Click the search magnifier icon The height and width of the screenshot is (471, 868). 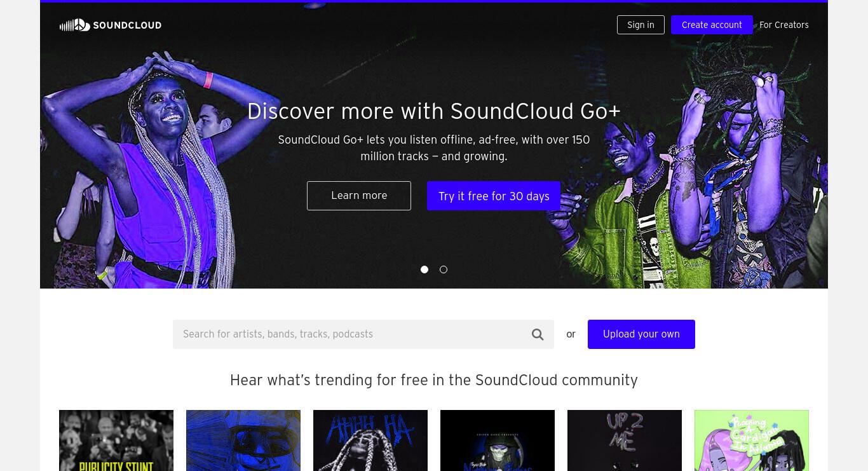tap(538, 334)
